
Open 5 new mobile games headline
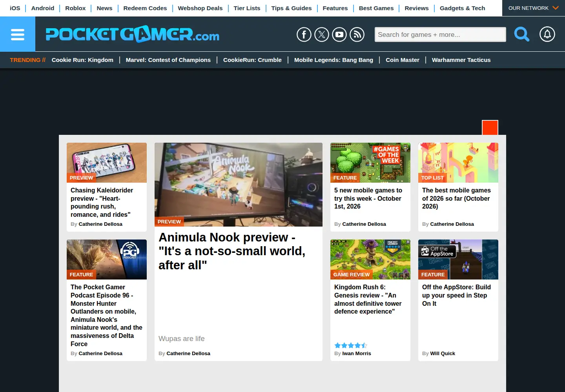point(368,198)
